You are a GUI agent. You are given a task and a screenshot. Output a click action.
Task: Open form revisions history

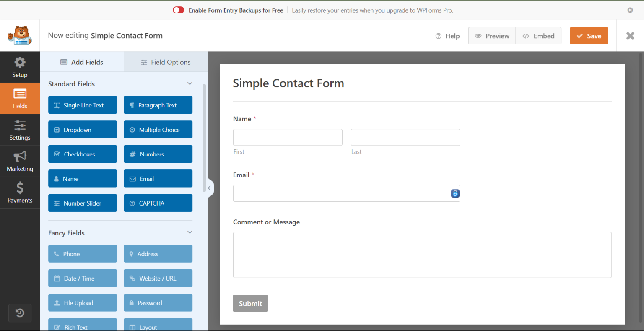click(x=20, y=313)
